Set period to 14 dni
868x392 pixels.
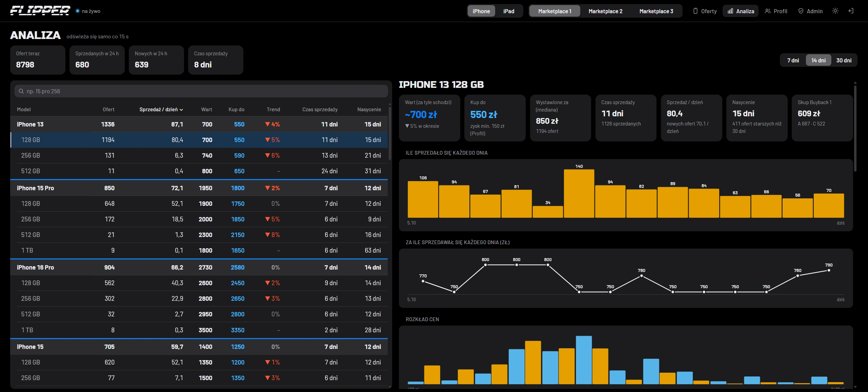[819, 60]
